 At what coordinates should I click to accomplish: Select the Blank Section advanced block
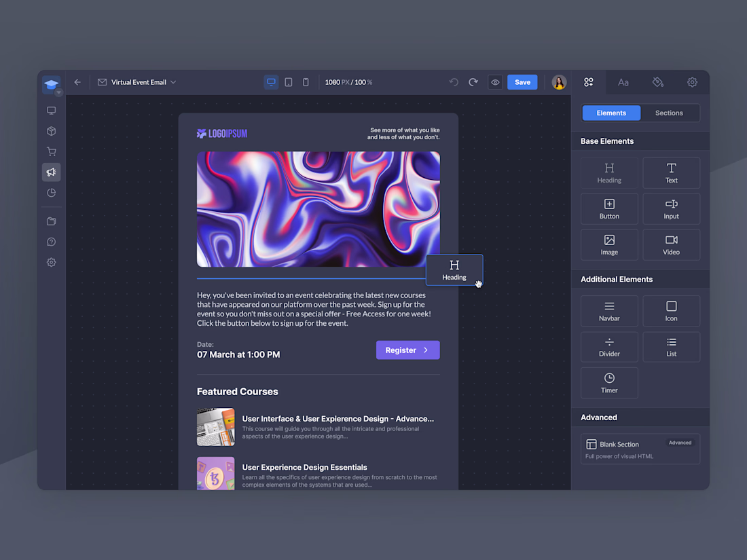(x=640, y=449)
